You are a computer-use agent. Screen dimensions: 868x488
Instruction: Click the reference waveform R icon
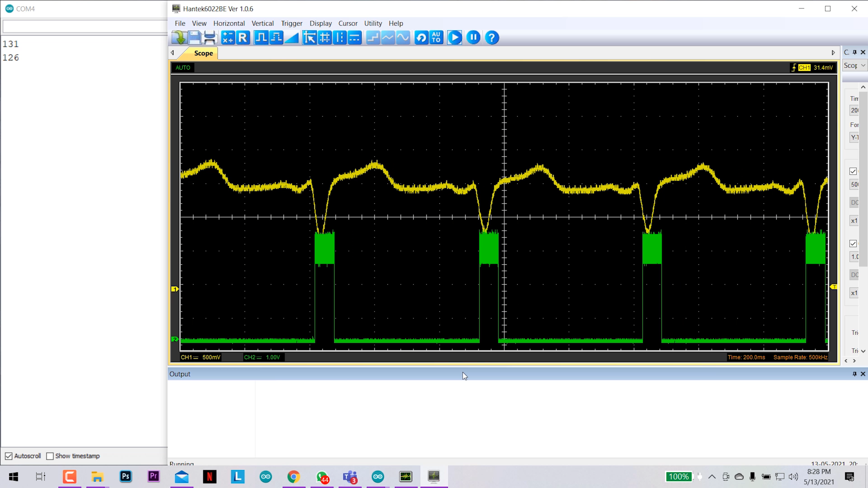(243, 38)
